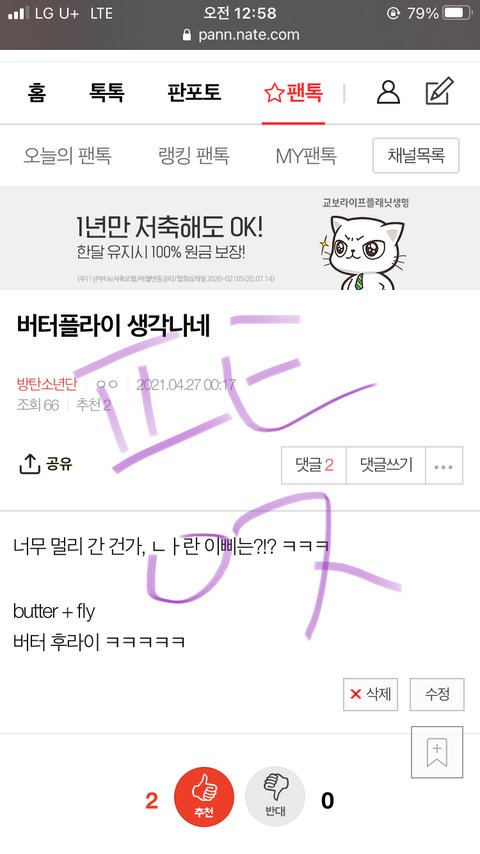Screen dimensions: 480x854
Task: Tap the 수정 edit button
Action: coord(437,694)
